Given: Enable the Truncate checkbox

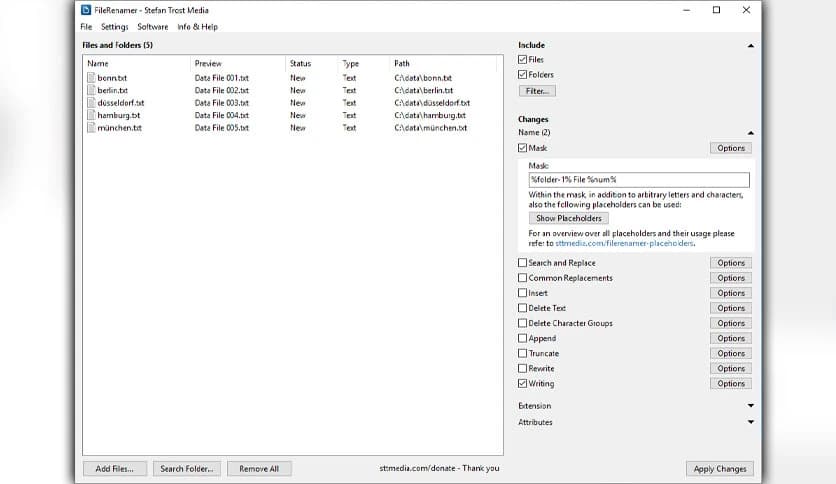Looking at the screenshot, I should 522,353.
